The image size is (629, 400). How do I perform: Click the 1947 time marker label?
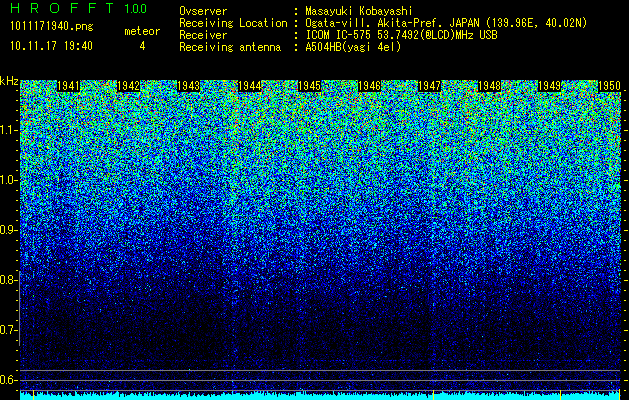430,86
